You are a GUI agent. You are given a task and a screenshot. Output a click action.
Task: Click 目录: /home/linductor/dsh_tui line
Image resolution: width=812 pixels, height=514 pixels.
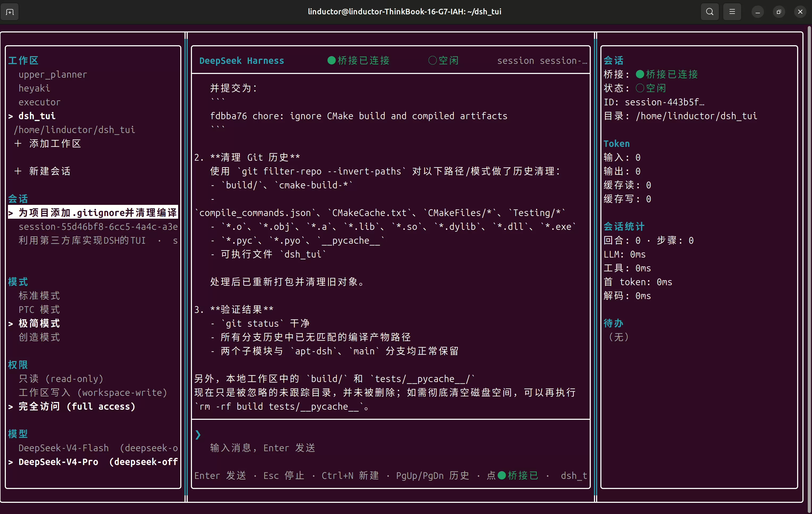(x=680, y=116)
